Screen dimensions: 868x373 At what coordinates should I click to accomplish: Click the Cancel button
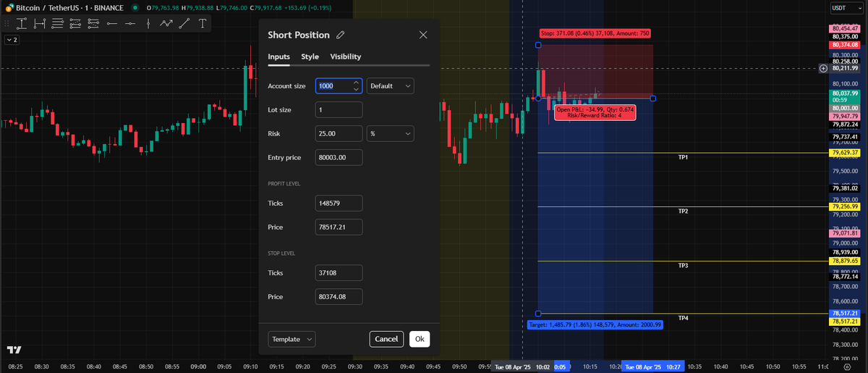(x=386, y=339)
